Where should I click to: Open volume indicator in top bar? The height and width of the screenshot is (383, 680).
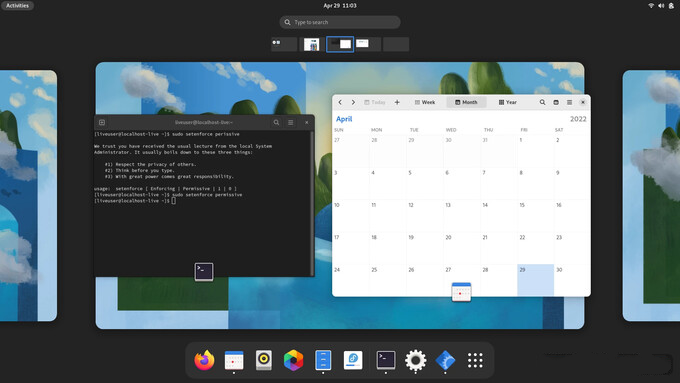[x=661, y=6]
